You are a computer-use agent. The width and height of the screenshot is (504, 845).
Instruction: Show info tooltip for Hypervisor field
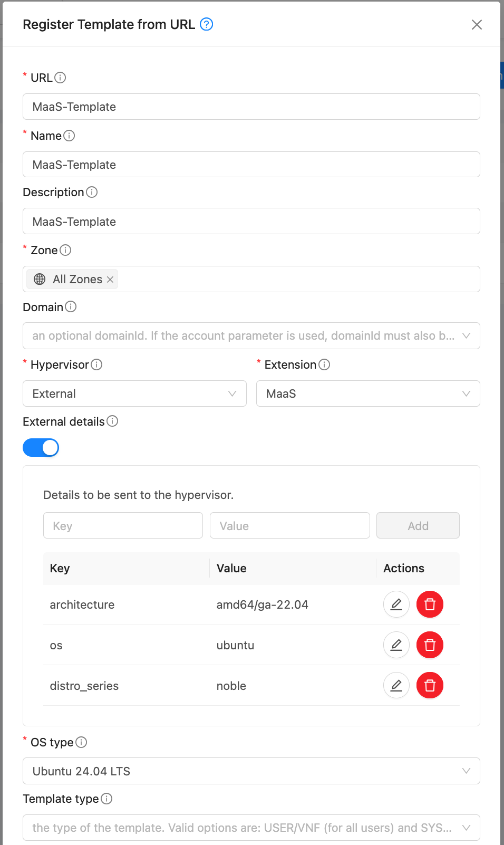[96, 364]
